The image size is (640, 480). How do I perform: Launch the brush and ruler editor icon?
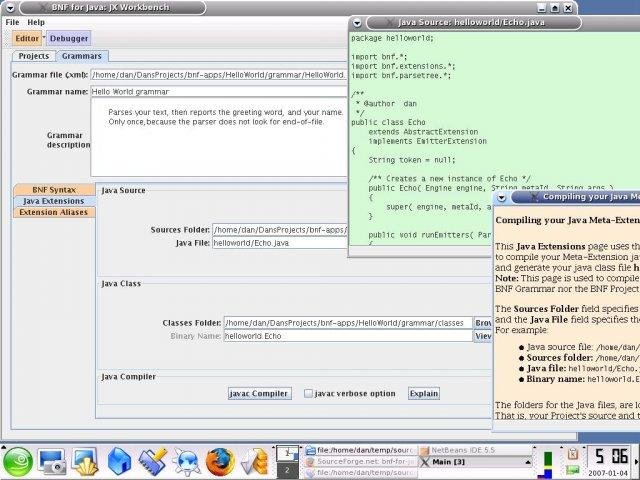[152, 462]
